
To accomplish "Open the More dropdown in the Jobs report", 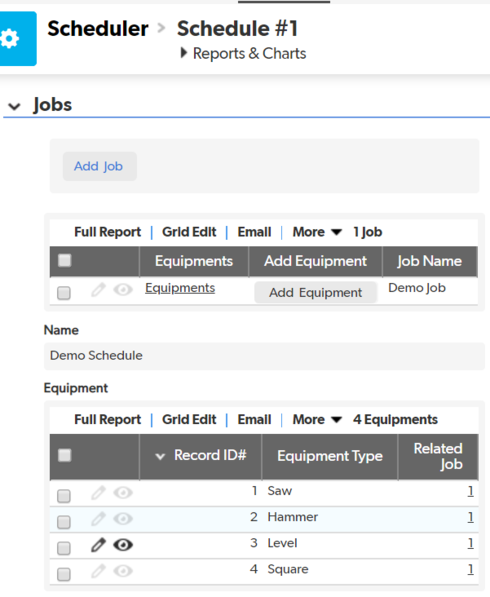I will (x=317, y=232).
